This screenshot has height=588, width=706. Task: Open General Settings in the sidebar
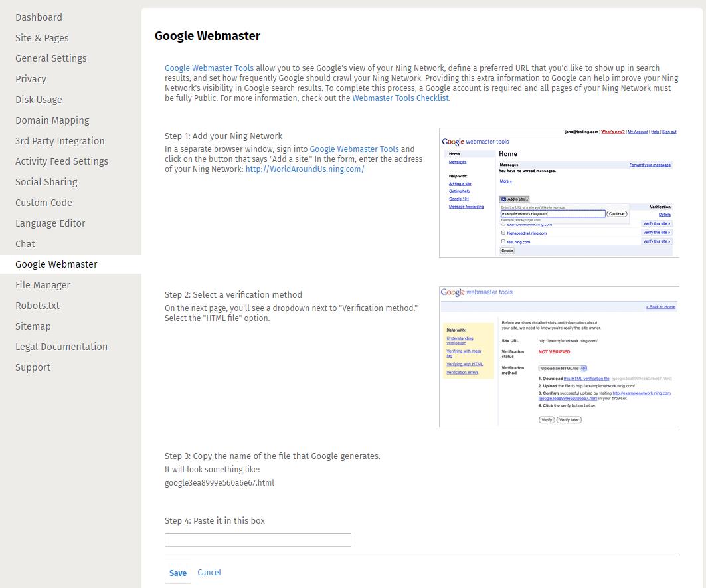coord(51,58)
